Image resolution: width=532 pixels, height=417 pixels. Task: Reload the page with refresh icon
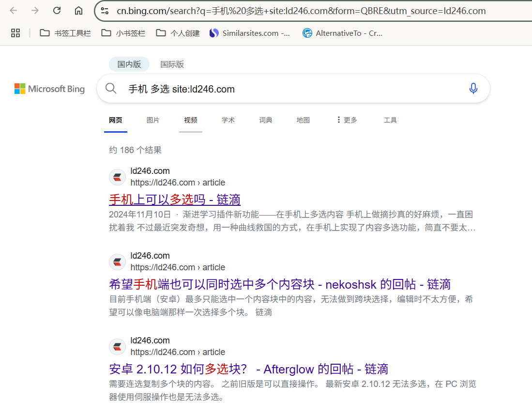point(57,11)
